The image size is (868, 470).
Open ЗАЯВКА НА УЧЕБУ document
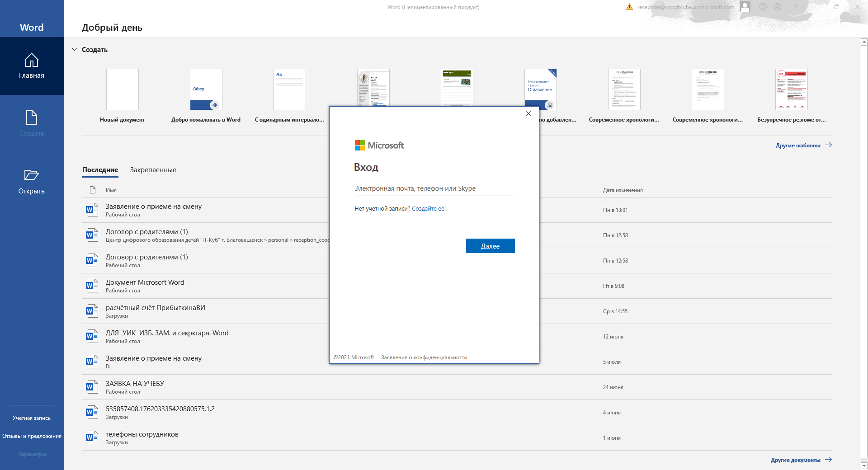[457, 387]
